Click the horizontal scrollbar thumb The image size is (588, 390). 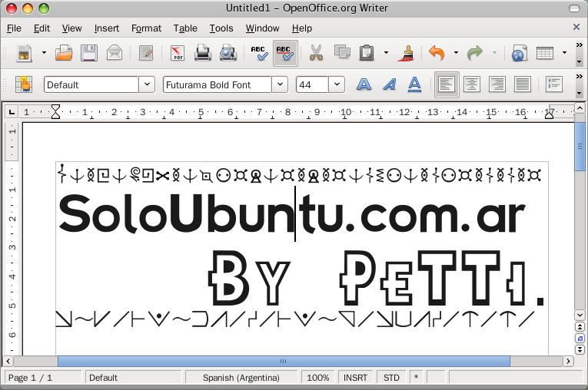pyautogui.click(x=284, y=361)
